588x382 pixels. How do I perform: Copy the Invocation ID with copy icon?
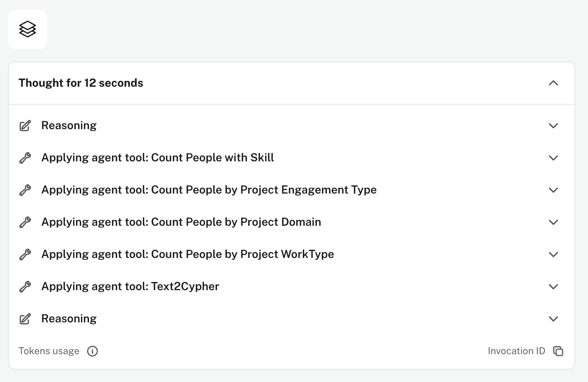pos(558,351)
